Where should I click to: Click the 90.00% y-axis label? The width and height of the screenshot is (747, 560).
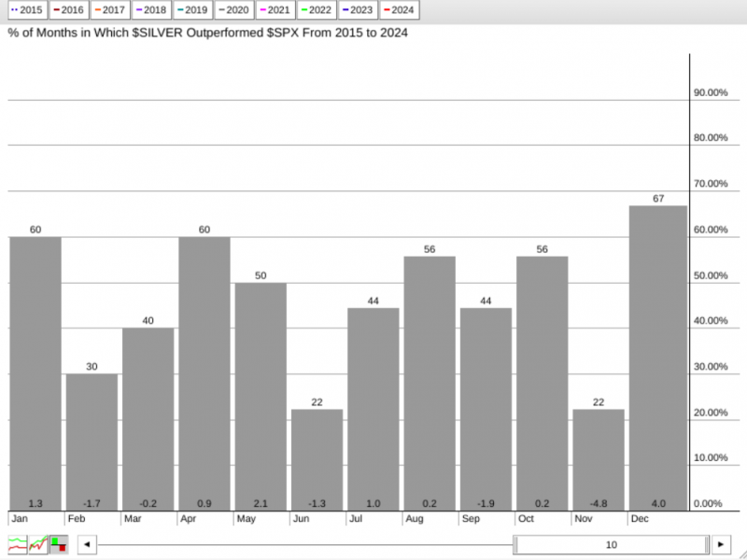[711, 92]
